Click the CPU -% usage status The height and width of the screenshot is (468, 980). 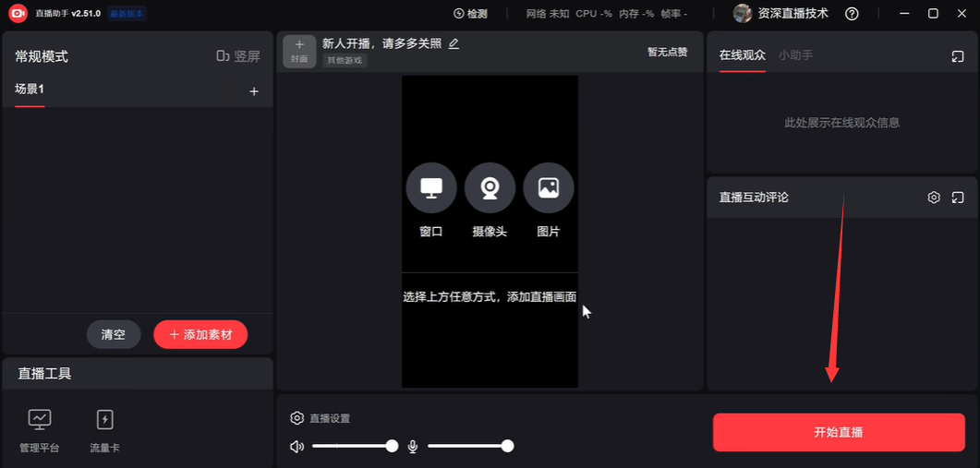(594, 14)
